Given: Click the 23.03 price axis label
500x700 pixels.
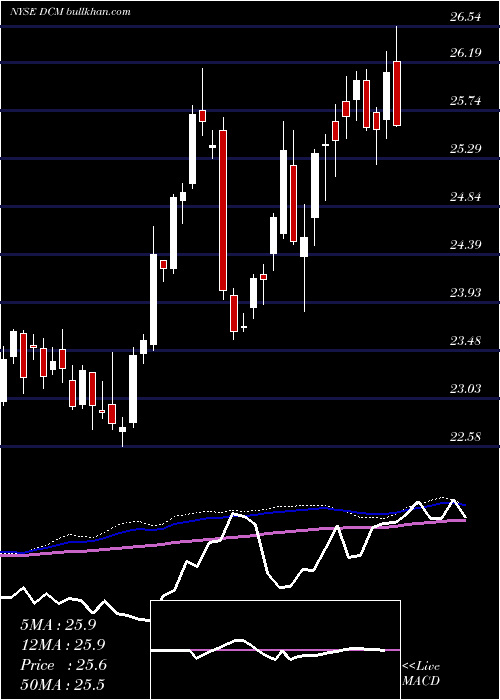Looking at the screenshot, I should click(466, 388).
